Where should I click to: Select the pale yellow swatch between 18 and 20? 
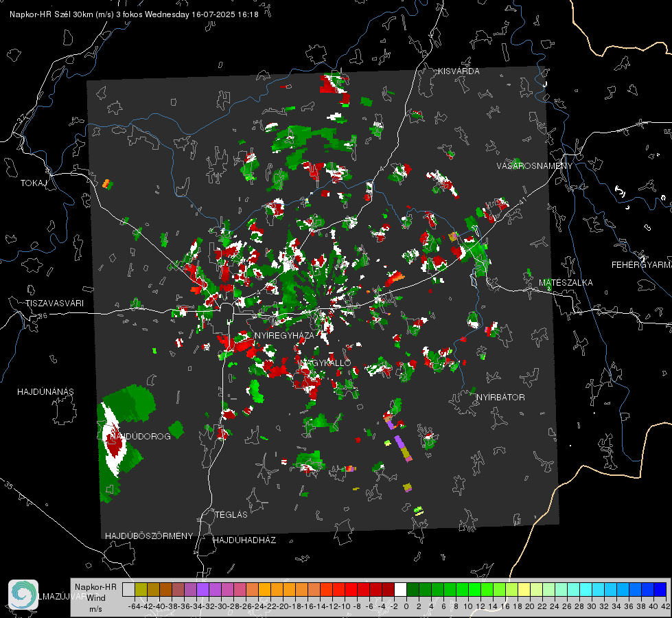click(524, 589)
